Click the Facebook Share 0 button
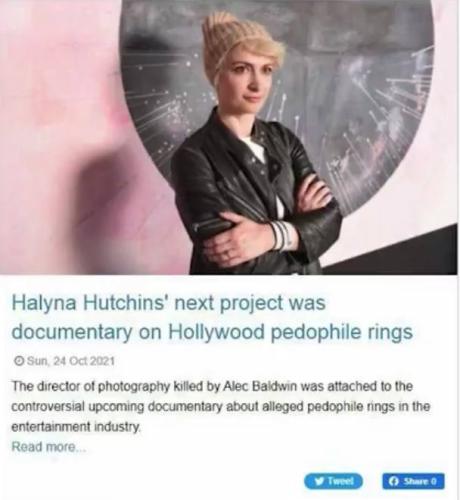The height and width of the screenshot is (500, 460). (x=413, y=481)
